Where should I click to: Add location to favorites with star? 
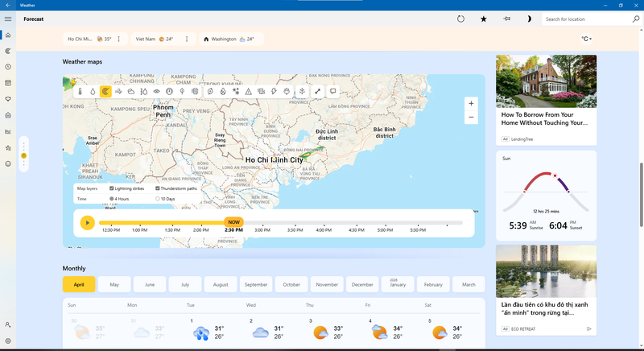tap(484, 19)
